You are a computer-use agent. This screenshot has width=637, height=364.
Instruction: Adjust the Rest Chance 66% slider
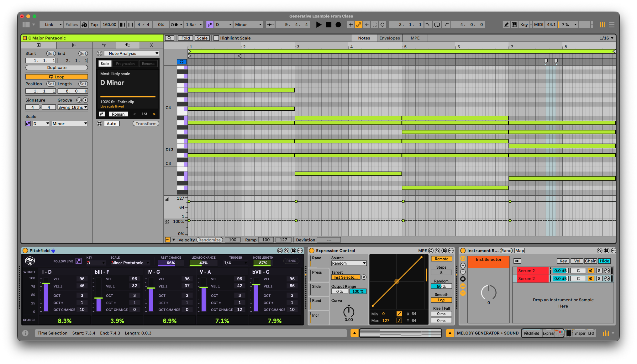[171, 263]
